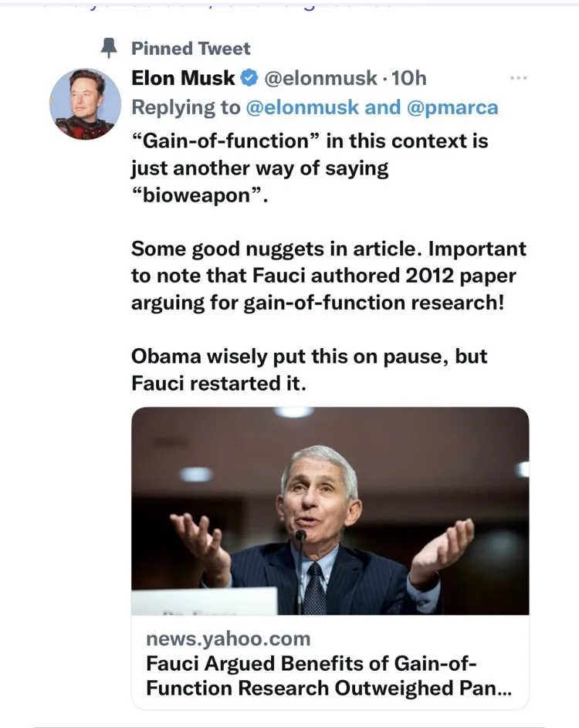The image size is (579, 728).
Task: Click the tweet paragraph about "bioweapon"
Action: click(310, 168)
